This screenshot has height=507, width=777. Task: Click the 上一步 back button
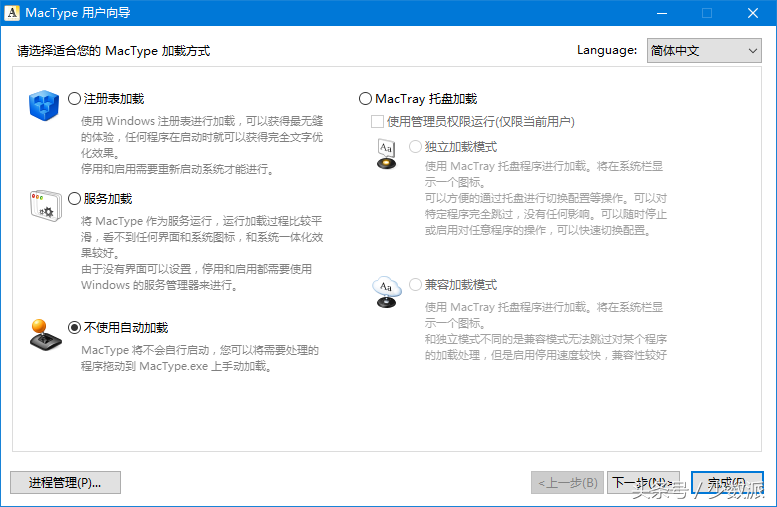coord(567,483)
